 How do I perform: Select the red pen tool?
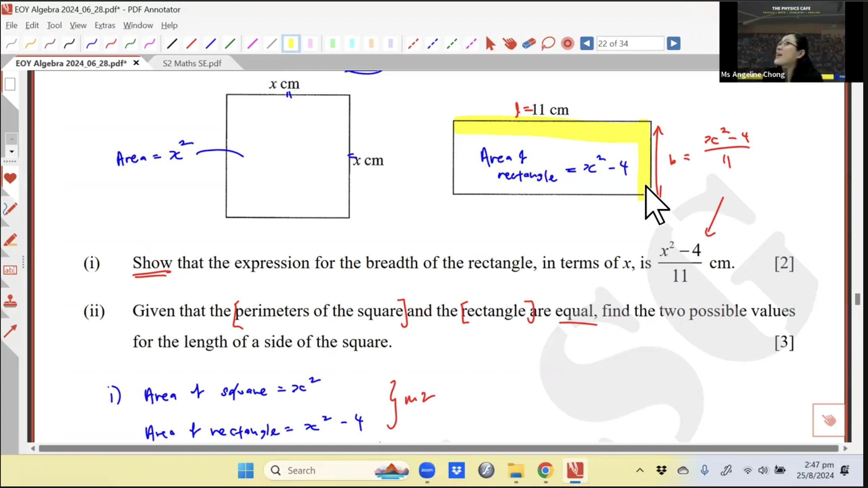(111, 44)
